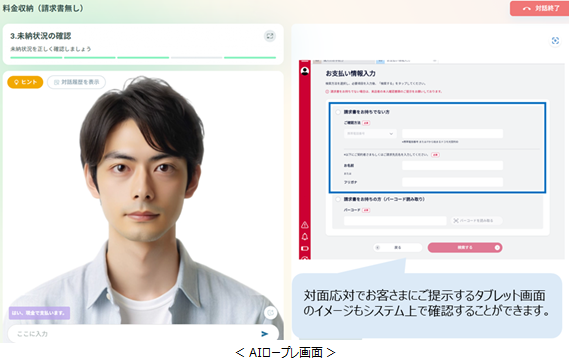Screen dimensions: 569x363
Task: Show the dialogue history with 対話履歴を表示
Action: point(76,82)
